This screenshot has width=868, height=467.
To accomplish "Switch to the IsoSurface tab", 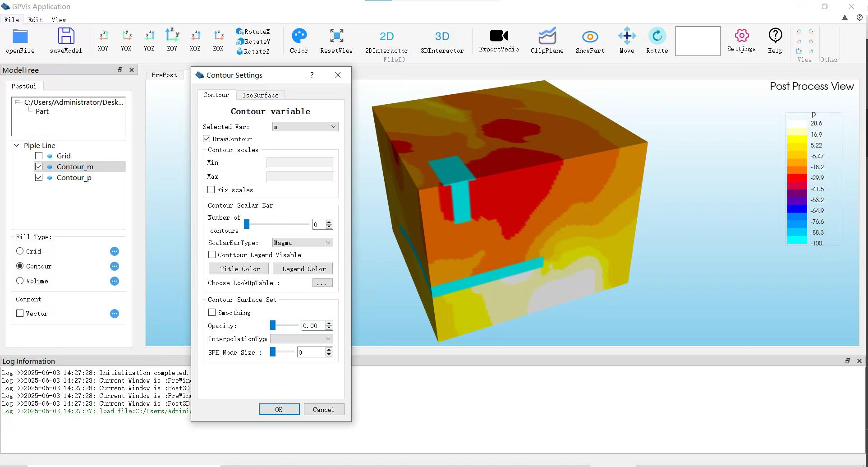I will [x=261, y=95].
